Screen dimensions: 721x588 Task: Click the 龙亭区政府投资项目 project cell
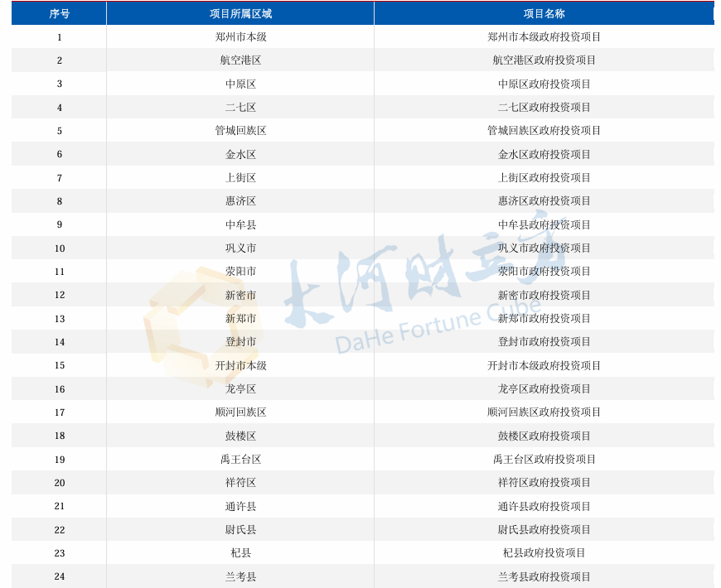coord(544,389)
